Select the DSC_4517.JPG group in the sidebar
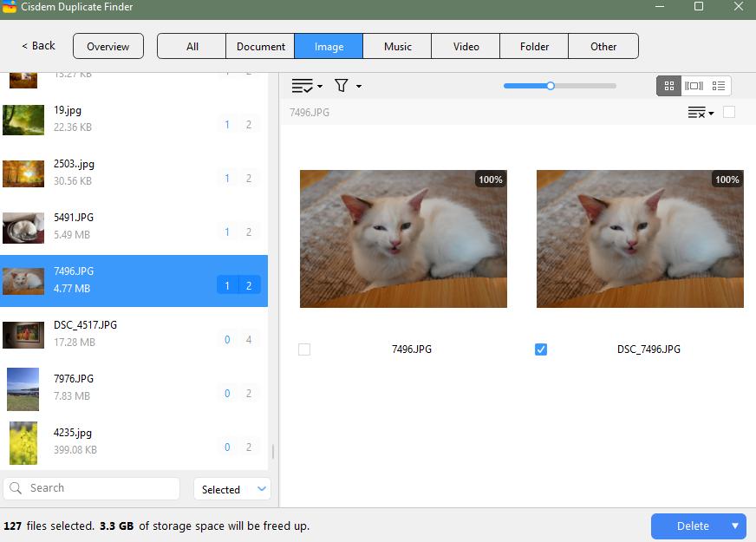This screenshot has width=756, height=542. coord(130,332)
